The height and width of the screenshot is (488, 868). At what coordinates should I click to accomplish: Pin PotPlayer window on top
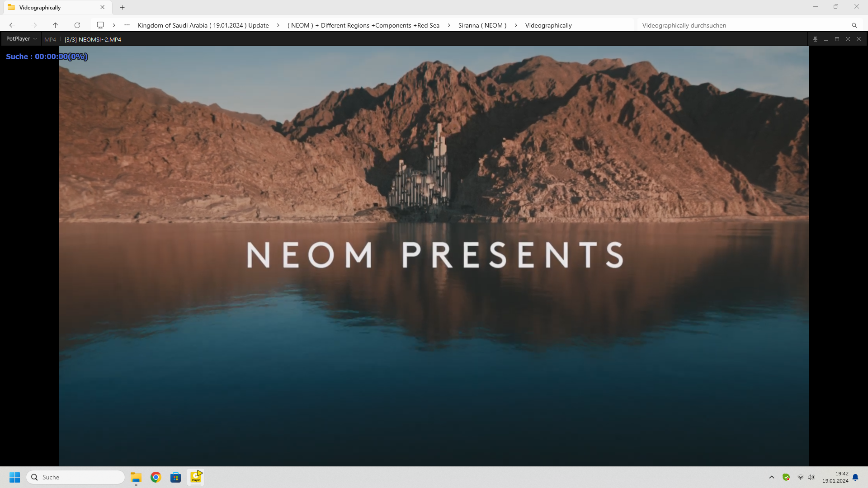click(x=815, y=39)
